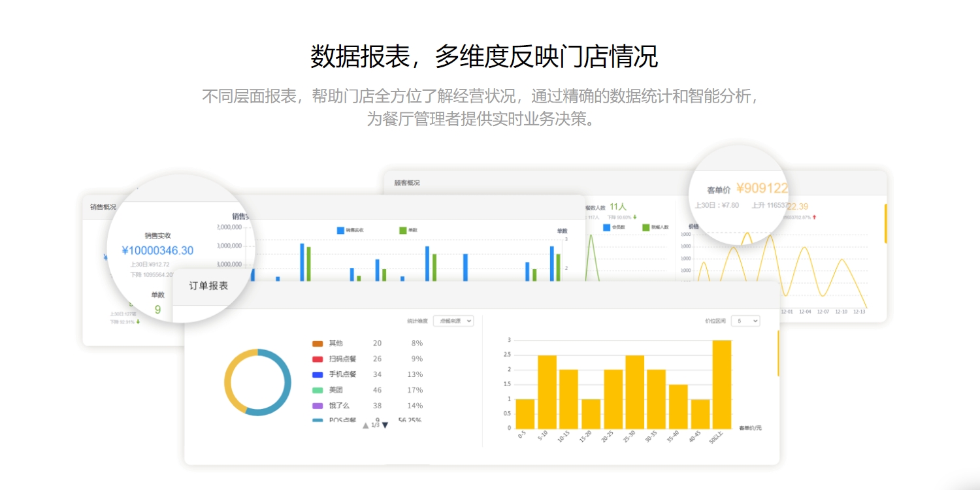Click the 12-07 date on line chart

[823, 311]
